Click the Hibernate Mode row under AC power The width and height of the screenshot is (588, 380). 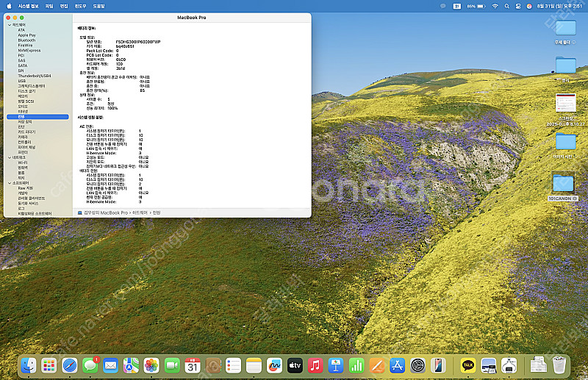click(114, 153)
